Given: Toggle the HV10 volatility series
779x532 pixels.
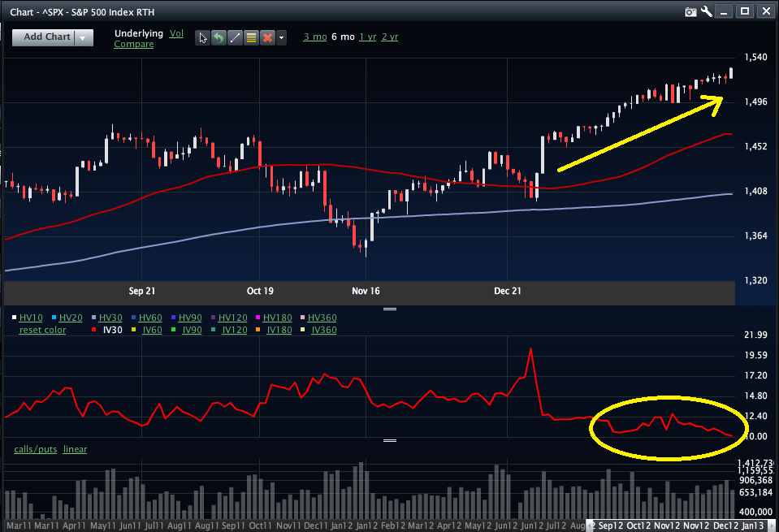Looking at the screenshot, I should pyautogui.click(x=31, y=318).
